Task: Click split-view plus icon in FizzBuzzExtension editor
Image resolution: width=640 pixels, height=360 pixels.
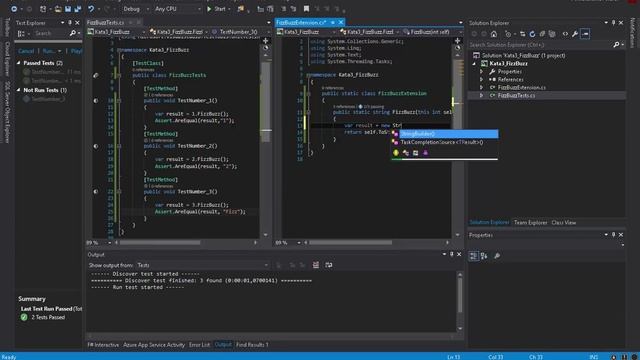Action: 457,41
